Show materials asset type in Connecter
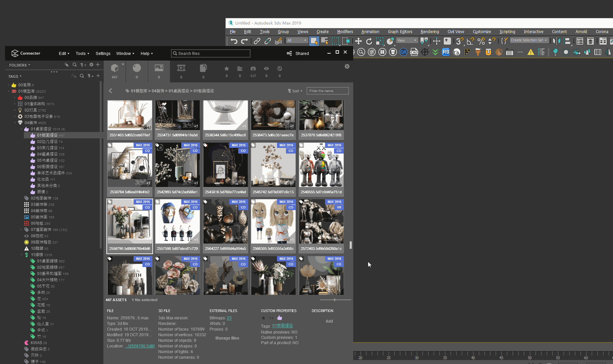613x364 pixels. (x=137, y=71)
